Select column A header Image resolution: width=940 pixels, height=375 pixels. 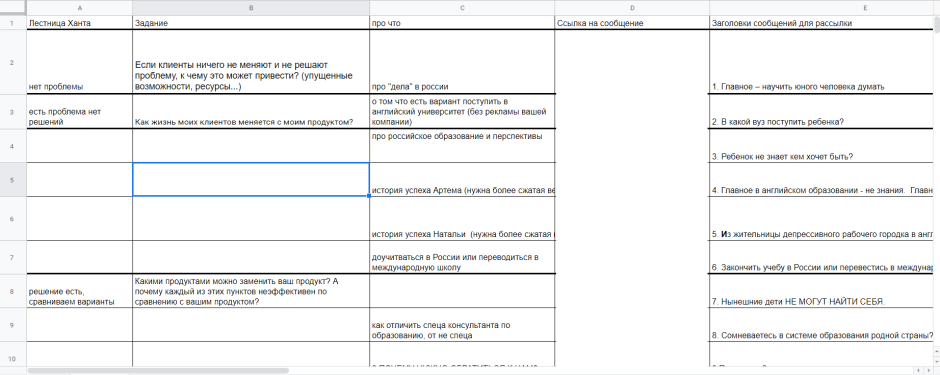click(x=80, y=8)
